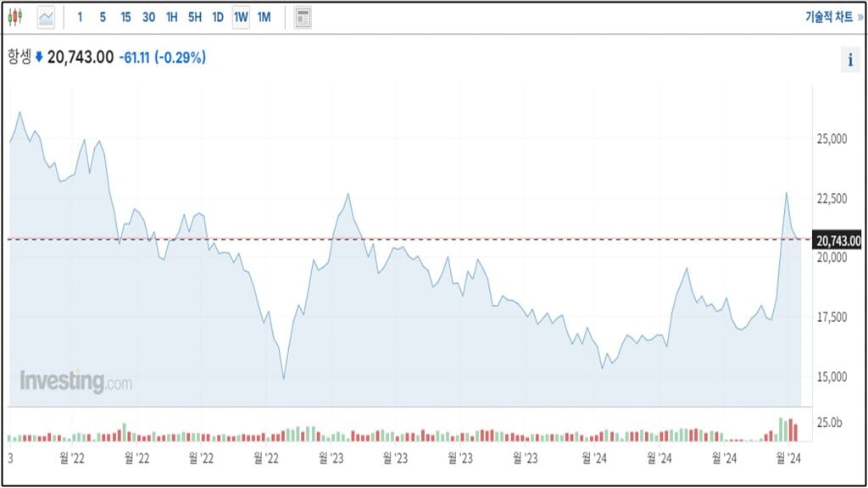
Task: Change chart interval to 1D
Action: click(x=218, y=17)
